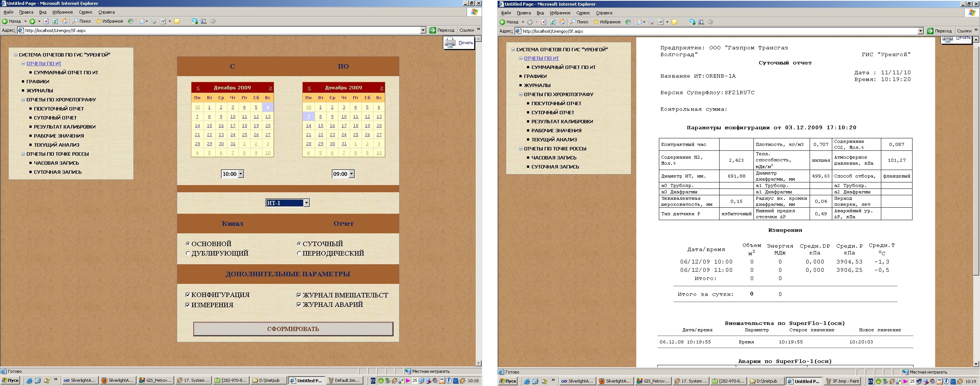Open the Сервис menu in left window
Screen dimensions: 980x386
click(86, 12)
